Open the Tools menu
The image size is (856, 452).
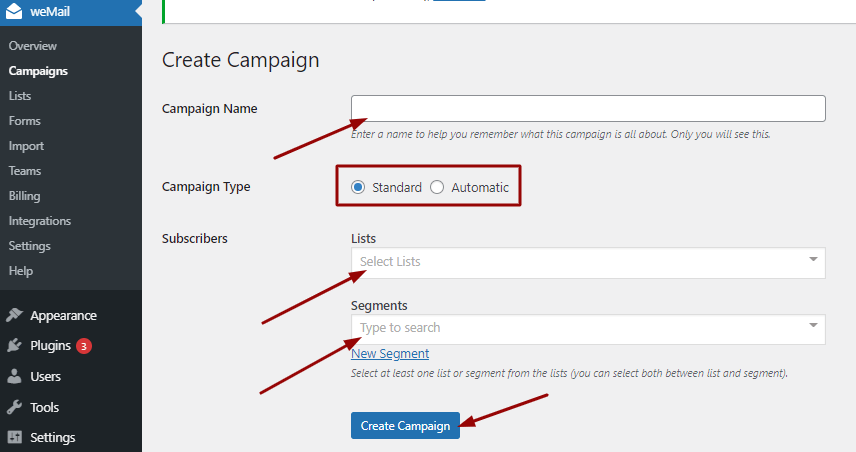coord(44,407)
